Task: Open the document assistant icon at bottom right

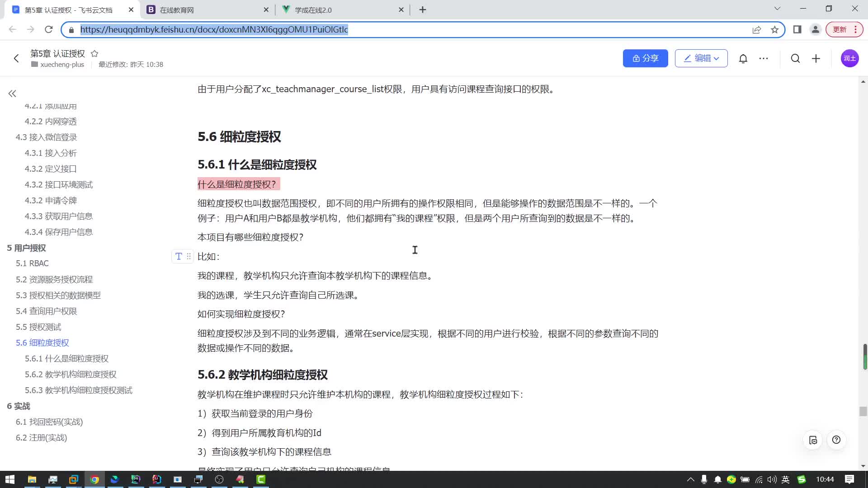Action: click(x=813, y=440)
